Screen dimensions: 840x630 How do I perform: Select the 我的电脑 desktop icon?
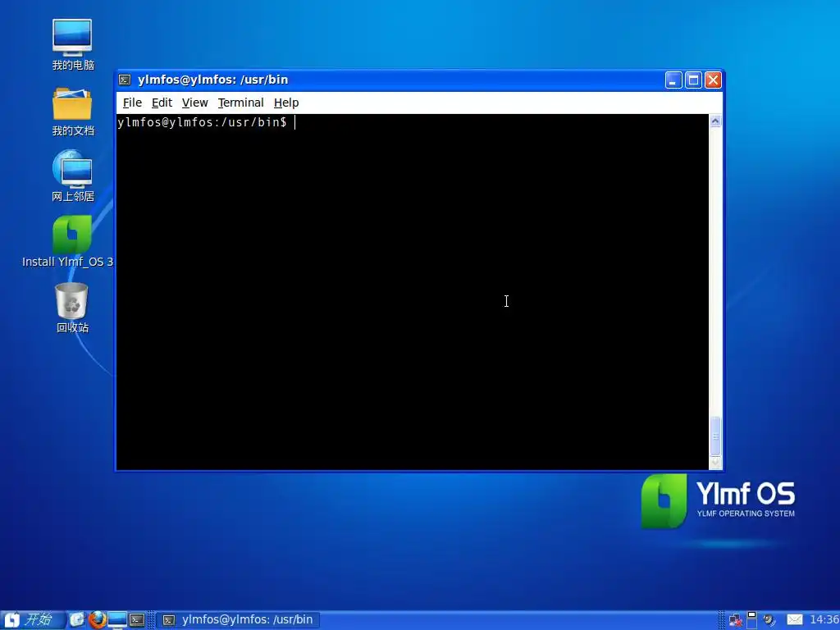pos(72,45)
